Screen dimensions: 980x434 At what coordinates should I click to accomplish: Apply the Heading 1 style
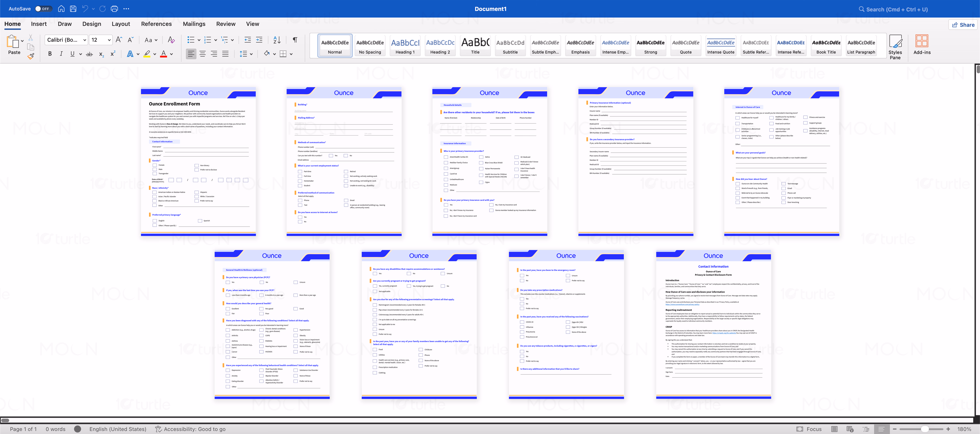coord(405,45)
